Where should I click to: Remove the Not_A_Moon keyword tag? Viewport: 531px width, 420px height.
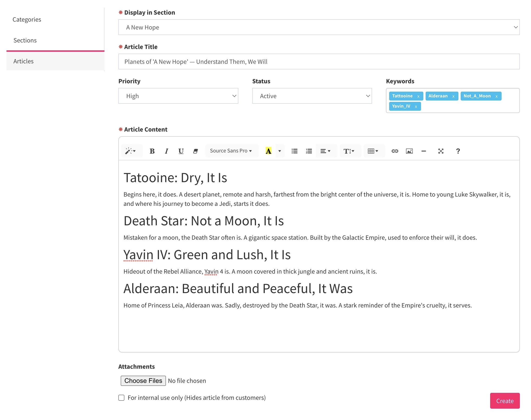tap(497, 96)
